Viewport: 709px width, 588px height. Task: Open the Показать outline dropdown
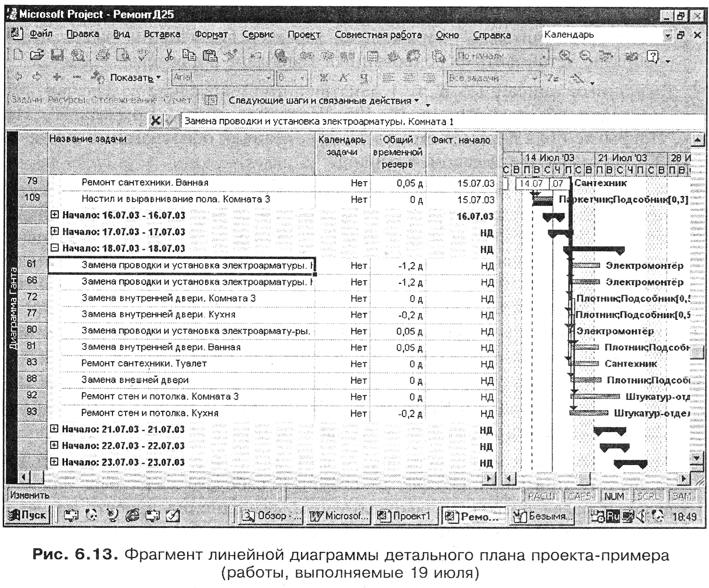point(136,77)
